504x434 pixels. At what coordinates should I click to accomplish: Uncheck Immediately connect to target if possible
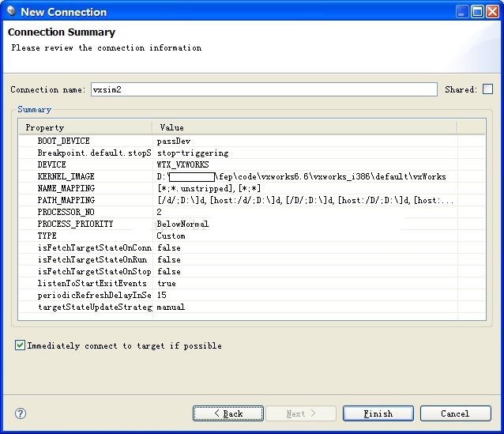(20, 345)
